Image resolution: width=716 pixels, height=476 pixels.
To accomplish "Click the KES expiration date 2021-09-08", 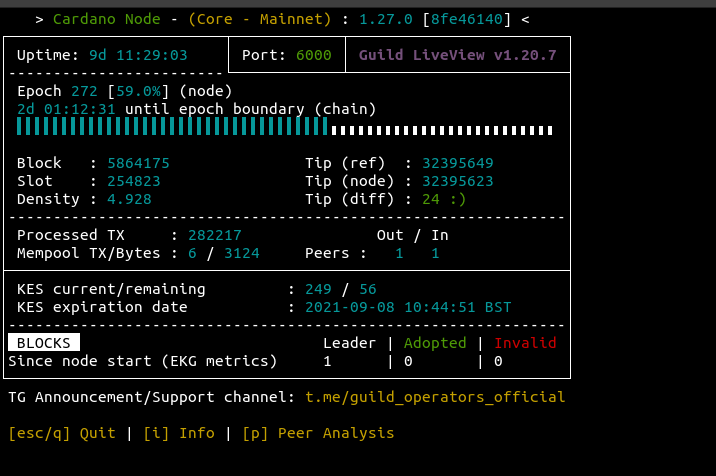I will (350, 307).
